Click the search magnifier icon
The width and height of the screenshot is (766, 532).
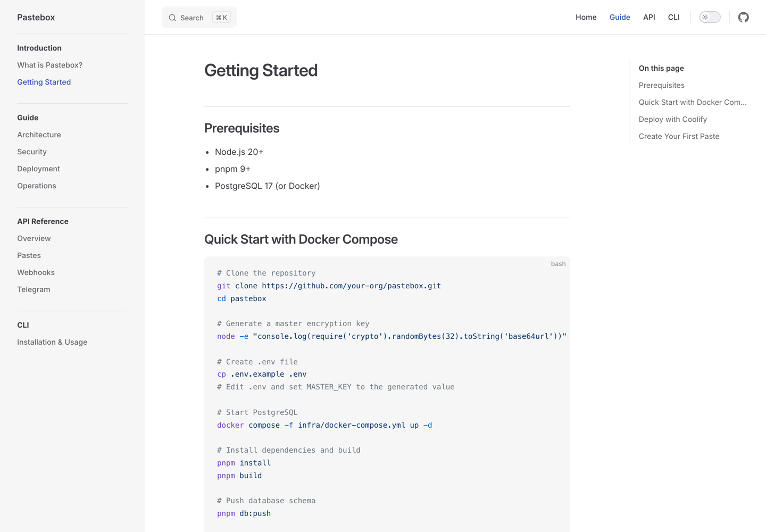click(172, 18)
